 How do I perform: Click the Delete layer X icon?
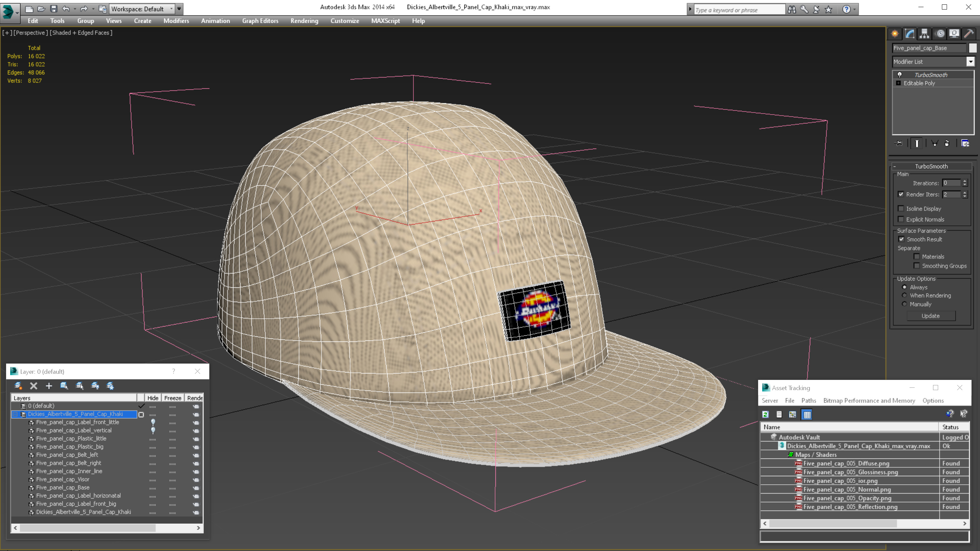(33, 386)
